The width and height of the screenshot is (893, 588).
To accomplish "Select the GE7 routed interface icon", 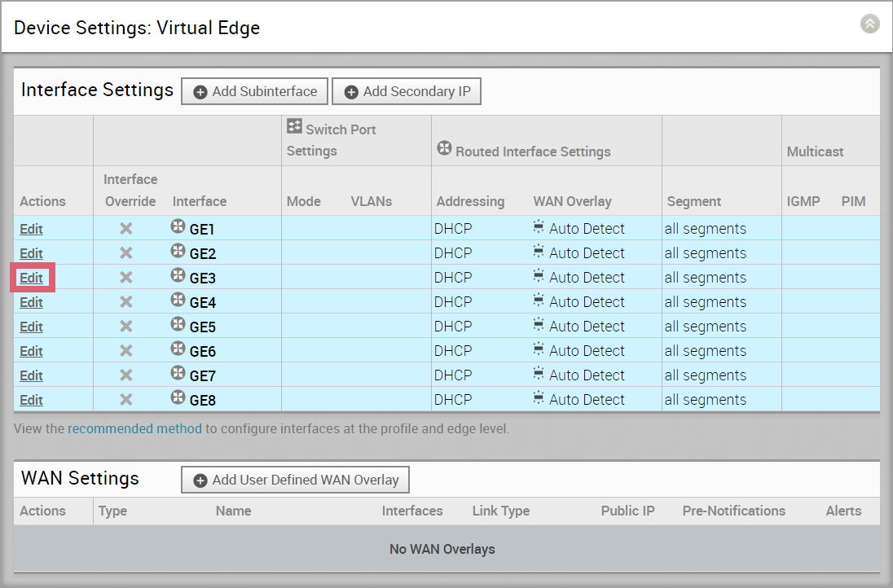I will [x=178, y=374].
